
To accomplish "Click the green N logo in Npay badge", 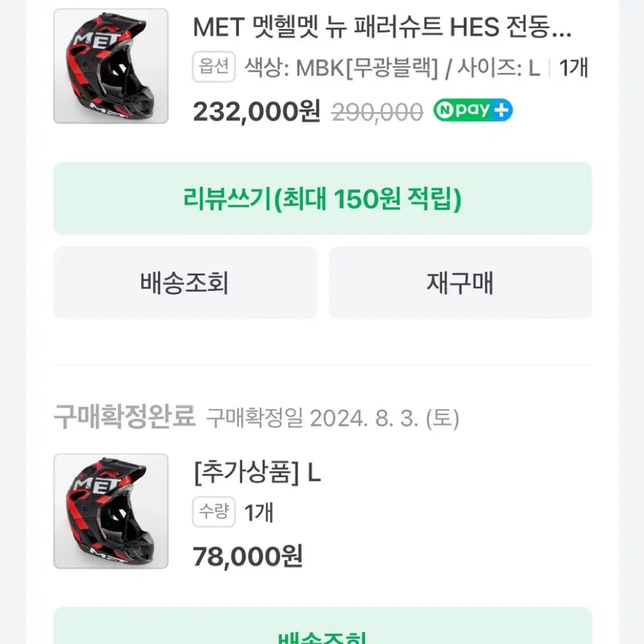I will 445,110.
